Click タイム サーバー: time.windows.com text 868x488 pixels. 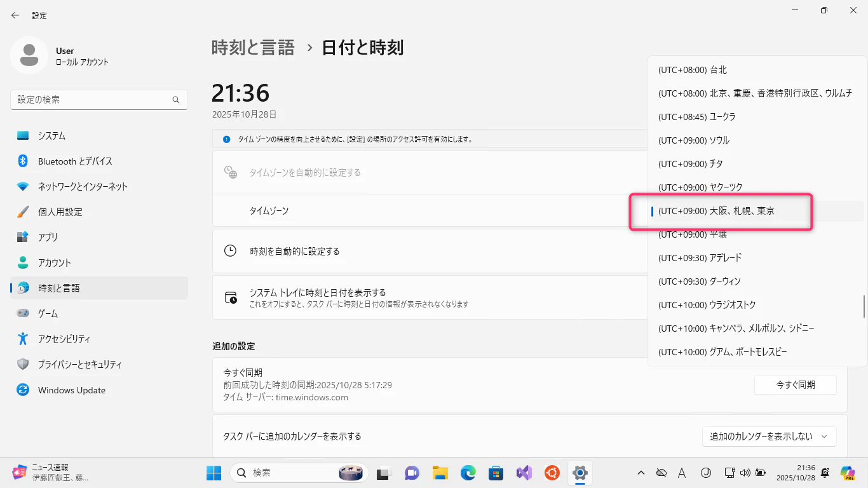coord(286,397)
